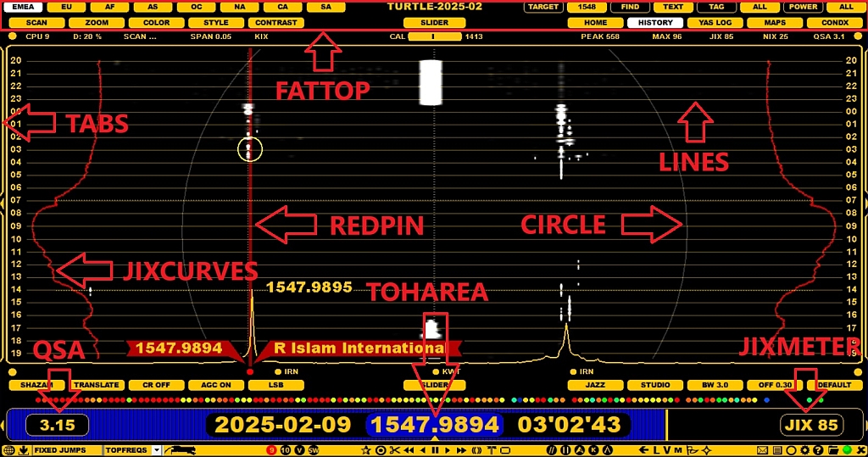Click SLIDER button beneath the TURTLE-2025-02 title
Image resolution: width=868 pixels, height=457 pixels.
point(434,23)
